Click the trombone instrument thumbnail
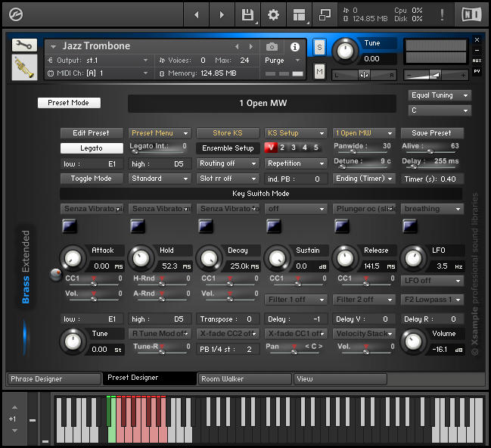 [24, 67]
